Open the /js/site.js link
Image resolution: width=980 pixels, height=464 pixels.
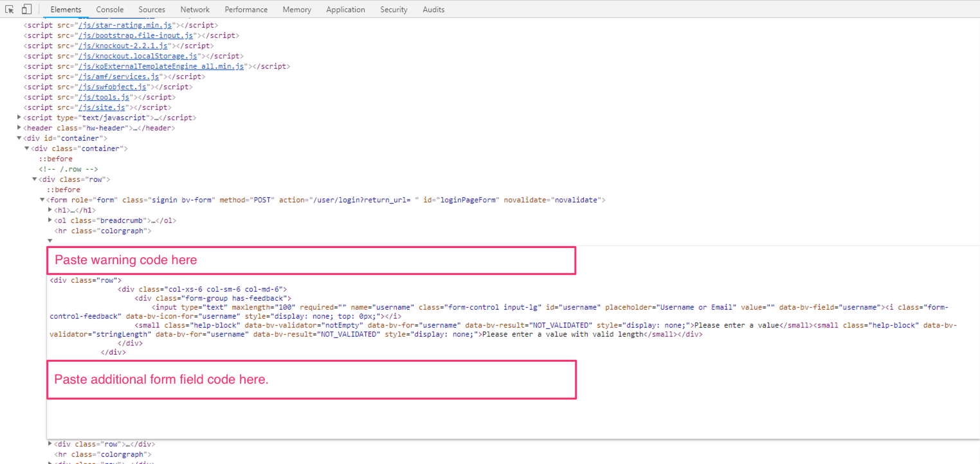pyautogui.click(x=102, y=107)
